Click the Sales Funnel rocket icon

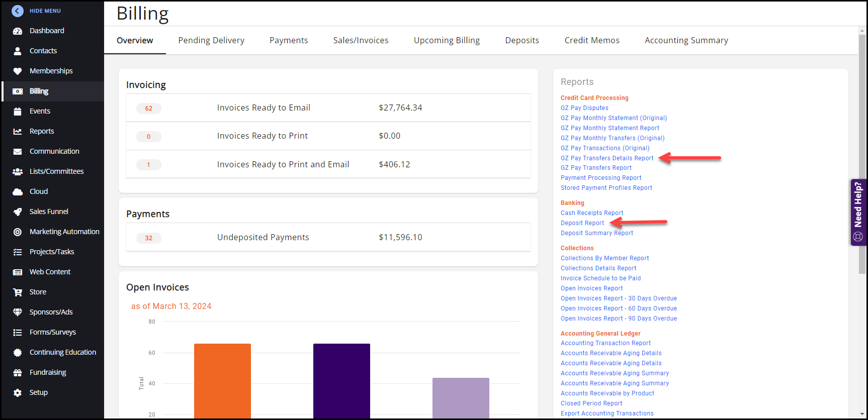pos(18,212)
